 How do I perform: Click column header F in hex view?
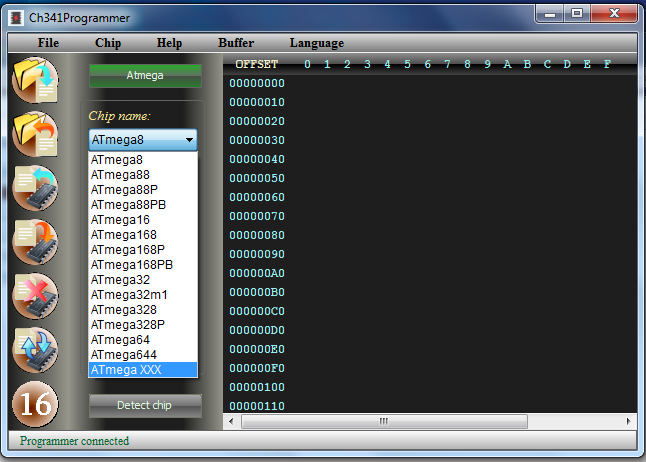(x=607, y=64)
